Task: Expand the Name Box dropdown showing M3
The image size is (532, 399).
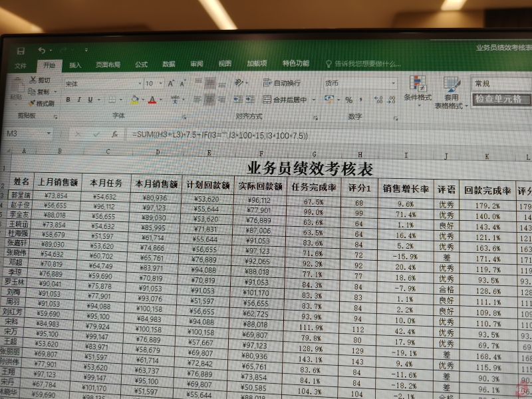Action: pos(49,134)
